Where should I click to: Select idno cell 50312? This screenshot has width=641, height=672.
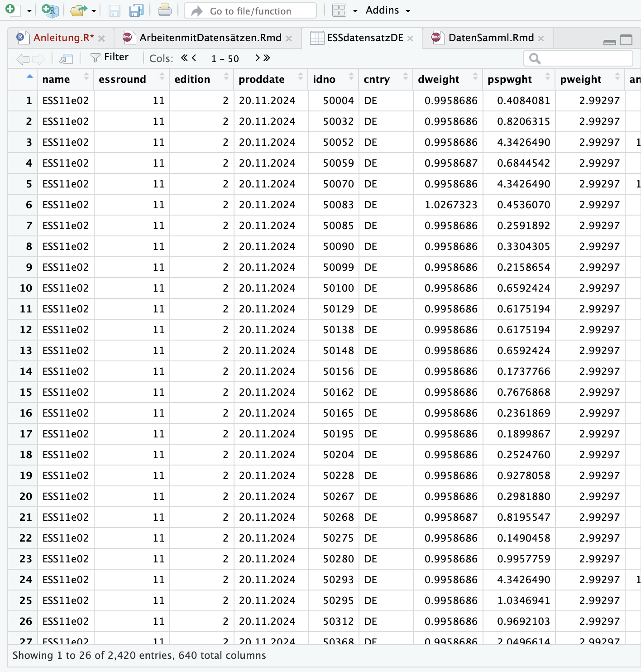(x=333, y=621)
